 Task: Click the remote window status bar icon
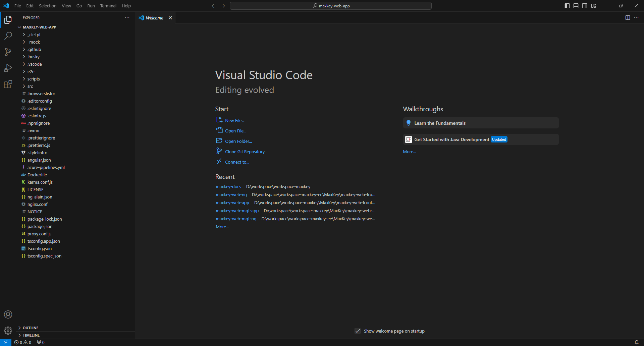(6, 342)
